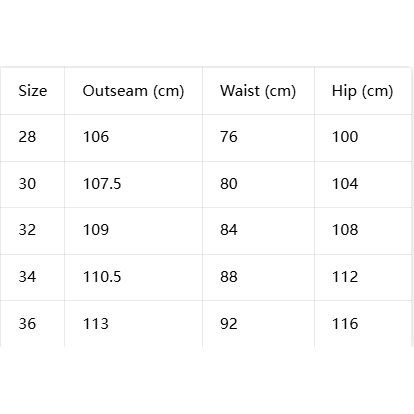Click the outseam value 113

click(x=96, y=324)
